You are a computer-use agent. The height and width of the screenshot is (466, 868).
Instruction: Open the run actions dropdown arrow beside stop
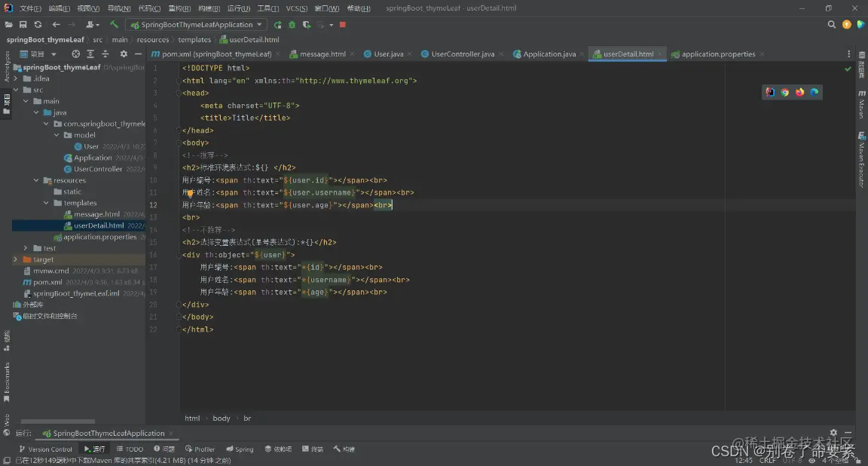pyautogui.click(x=331, y=25)
